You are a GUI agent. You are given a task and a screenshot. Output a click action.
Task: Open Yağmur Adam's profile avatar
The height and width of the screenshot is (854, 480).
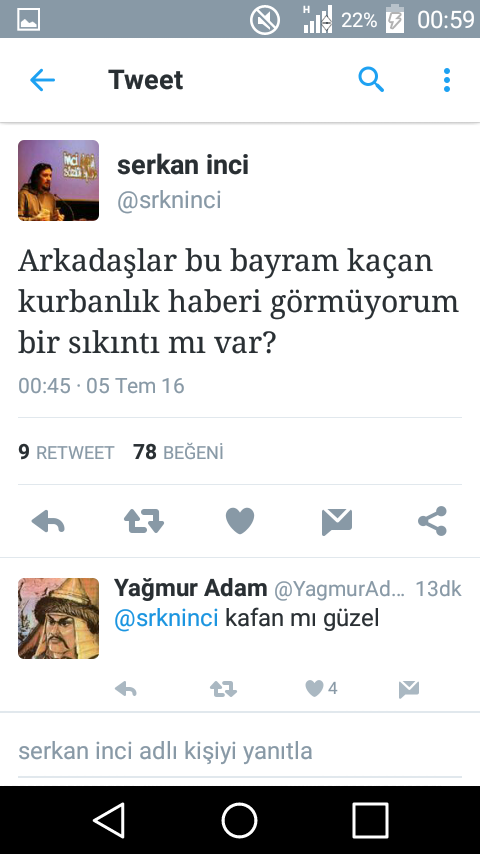(58, 618)
